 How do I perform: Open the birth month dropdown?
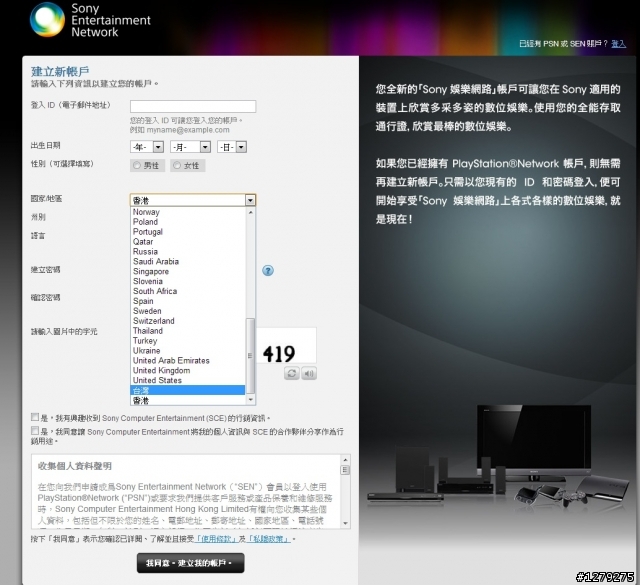(190, 147)
